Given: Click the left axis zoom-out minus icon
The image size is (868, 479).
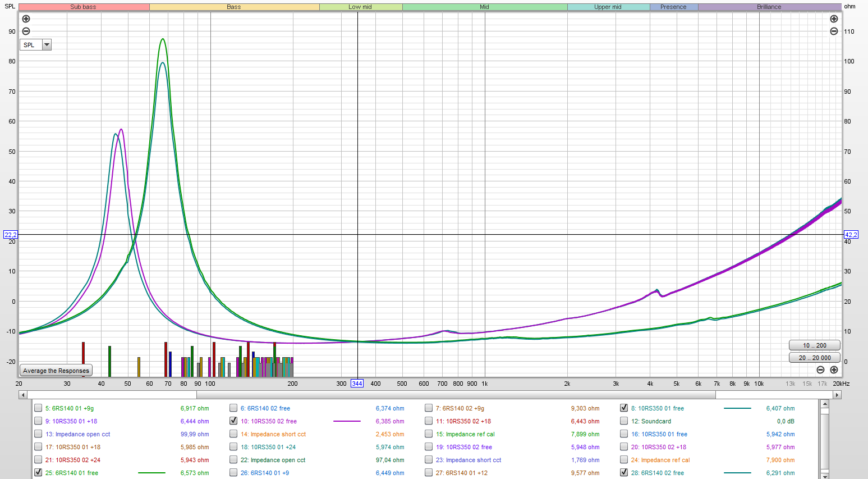Looking at the screenshot, I should [x=26, y=31].
